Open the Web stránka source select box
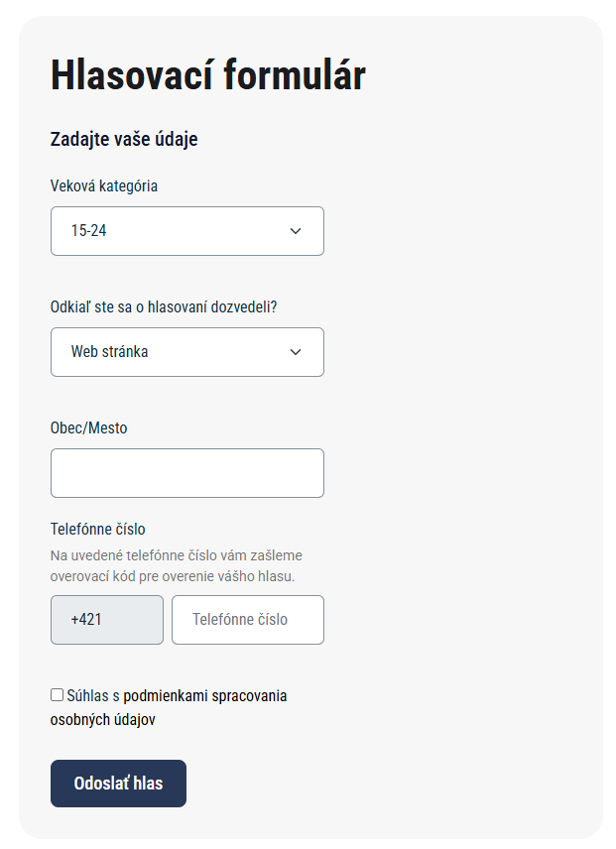 (187, 352)
